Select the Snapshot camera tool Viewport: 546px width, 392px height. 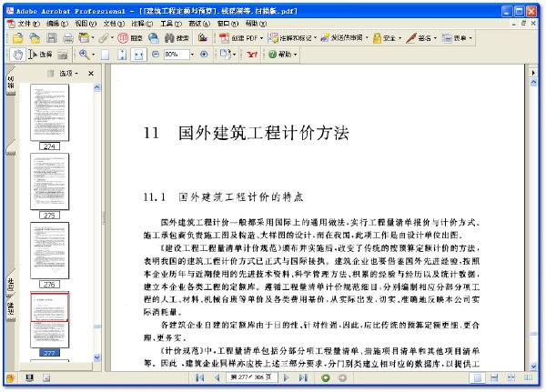point(62,55)
